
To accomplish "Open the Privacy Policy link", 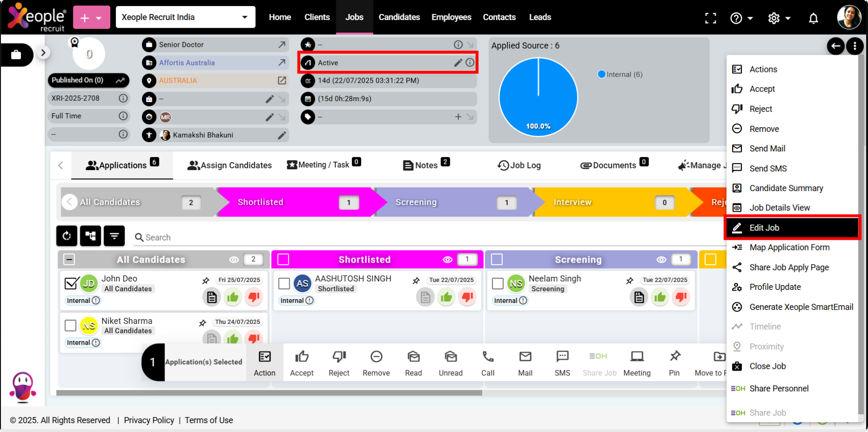I will [149, 420].
